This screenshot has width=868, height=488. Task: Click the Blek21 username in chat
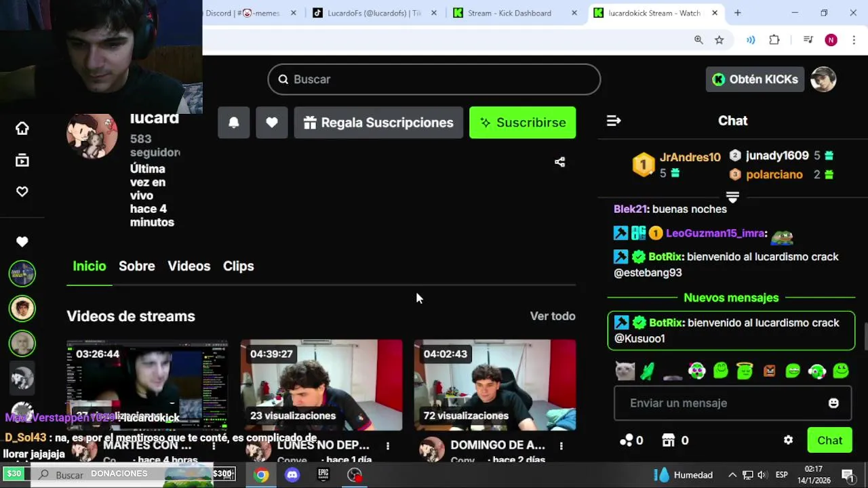(630, 209)
